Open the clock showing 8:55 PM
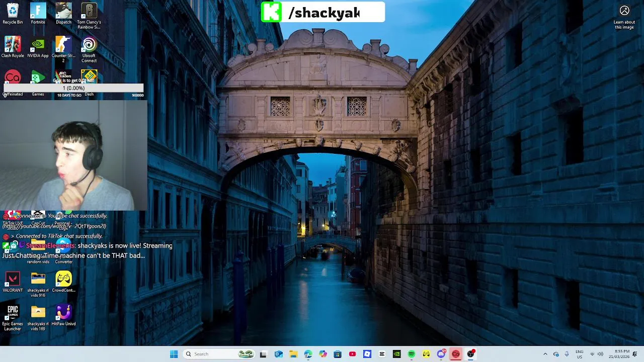Image resolution: width=644 pixels, height=362 pixels. 618,354
